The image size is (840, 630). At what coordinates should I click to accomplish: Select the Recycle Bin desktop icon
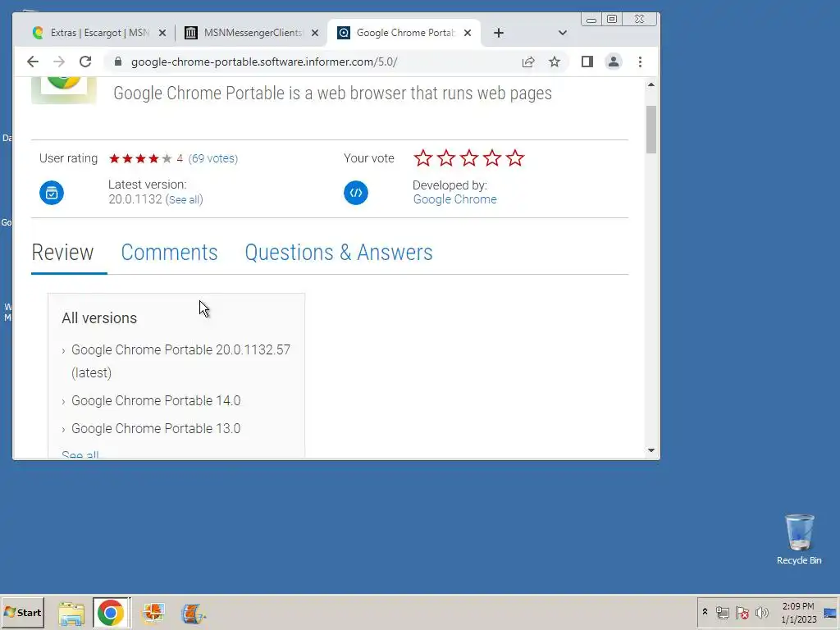point(799,540)
